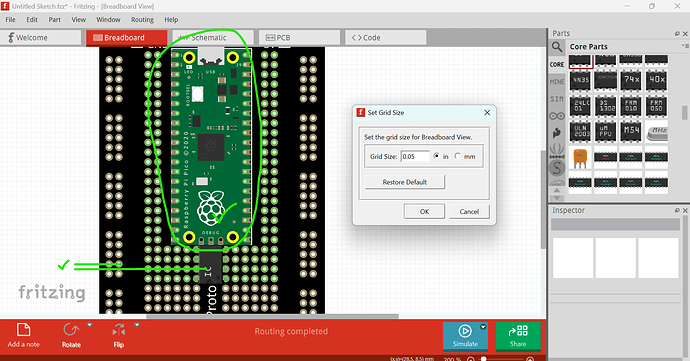Viewport: 690px width, 361px height.
Task: Click the parts bin list up arrow
Action: pos(557,190)
